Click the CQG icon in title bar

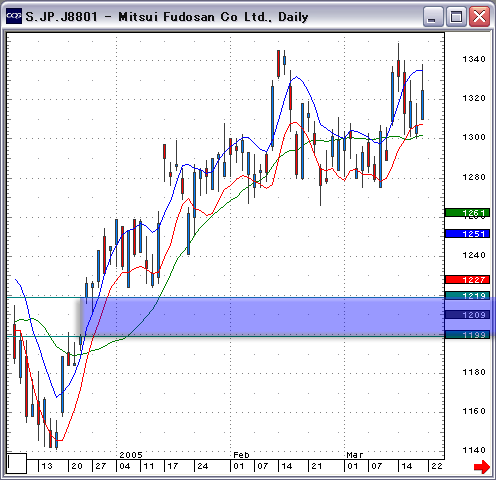point(14,16)
